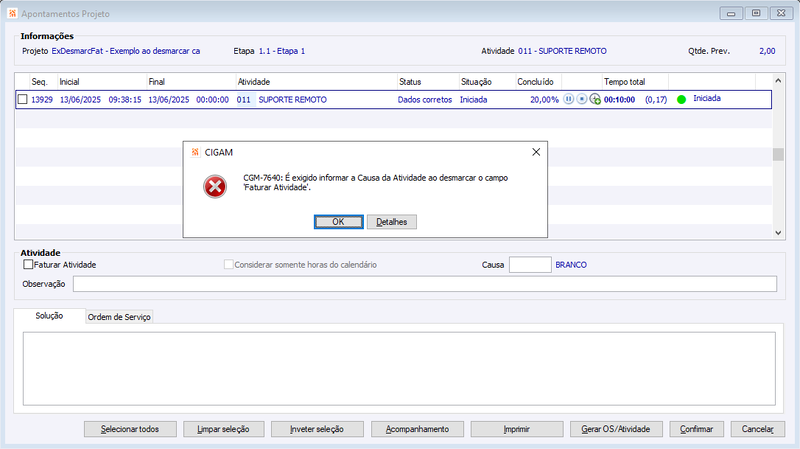The height and width of the screenshot is (449, 800).
Task: Check the row 13929 selection checkbox
Action: 22,99
